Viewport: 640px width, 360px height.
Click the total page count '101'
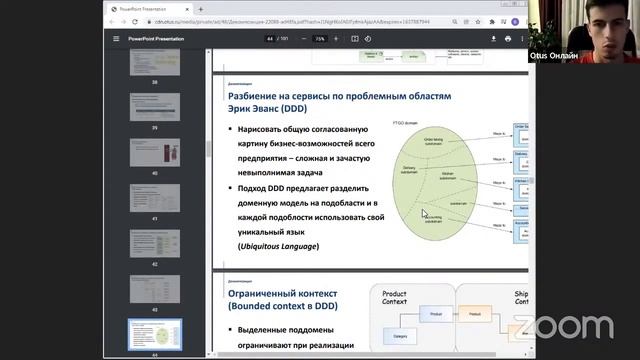(x=284, y=39)
